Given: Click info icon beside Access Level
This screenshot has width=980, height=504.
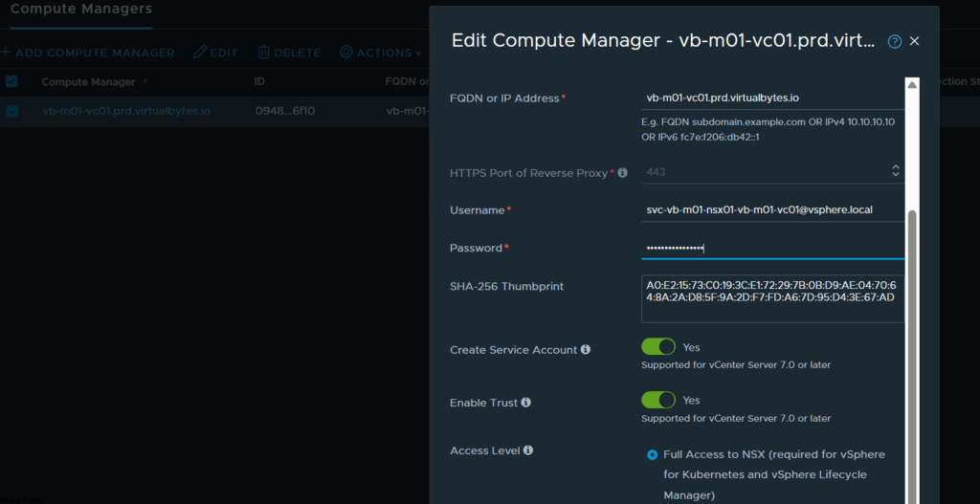Looking at the screenshot, I should point(528,449).
